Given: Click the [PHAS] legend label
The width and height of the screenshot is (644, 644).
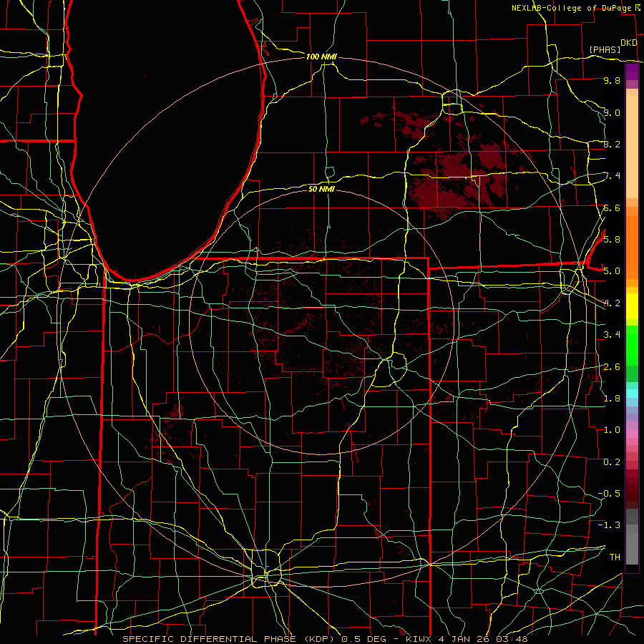Looking at the screenshot, I should (605, 49).
